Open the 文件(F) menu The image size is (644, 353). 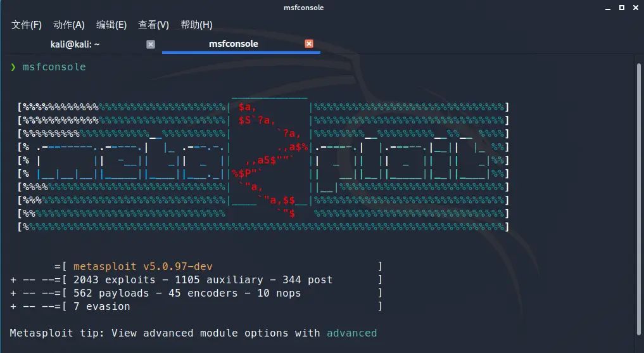point(27,25)
